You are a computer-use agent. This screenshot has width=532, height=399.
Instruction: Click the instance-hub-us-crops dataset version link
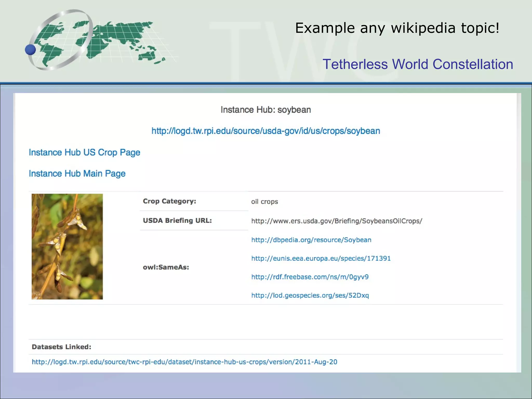pos(184,362)
